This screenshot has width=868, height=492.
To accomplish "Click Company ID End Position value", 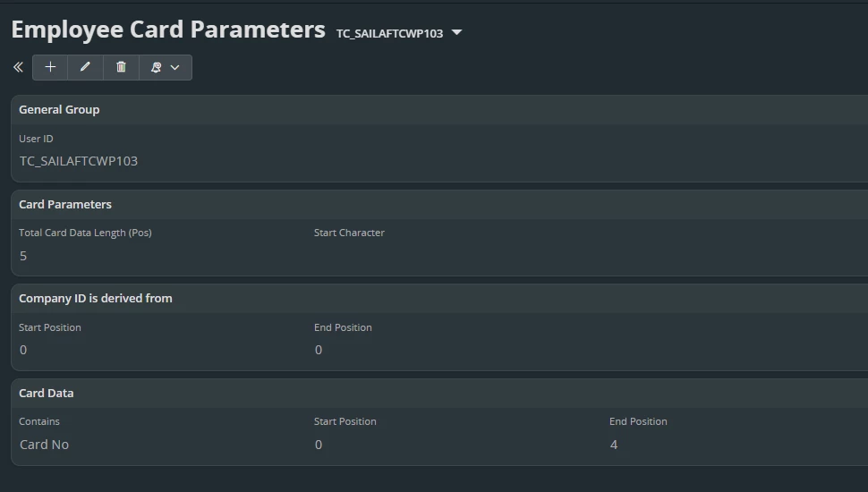I will pyautogui.click(x=319, y=350).
